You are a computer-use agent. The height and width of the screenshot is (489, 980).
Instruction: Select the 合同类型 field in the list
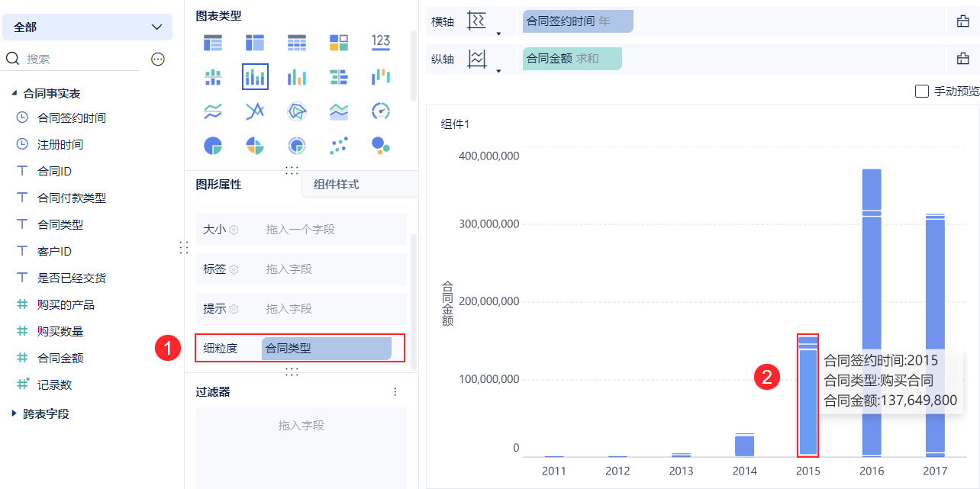point(60,224)
